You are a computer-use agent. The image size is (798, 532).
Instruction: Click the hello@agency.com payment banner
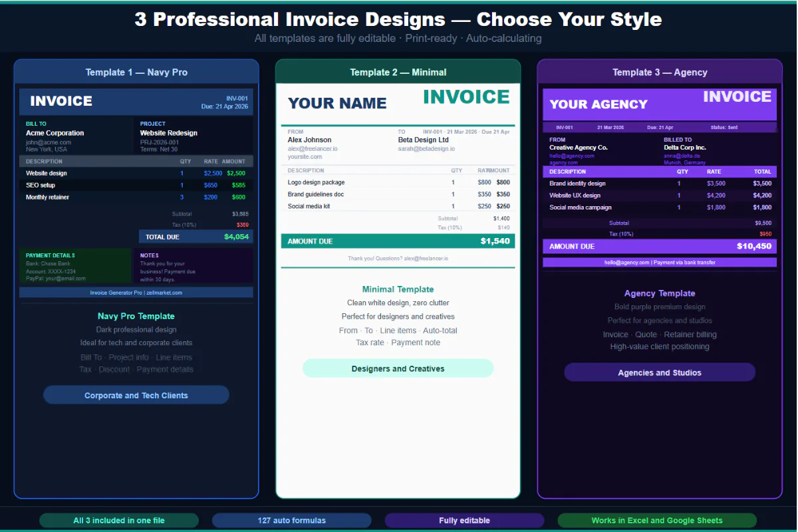[659, 261]
